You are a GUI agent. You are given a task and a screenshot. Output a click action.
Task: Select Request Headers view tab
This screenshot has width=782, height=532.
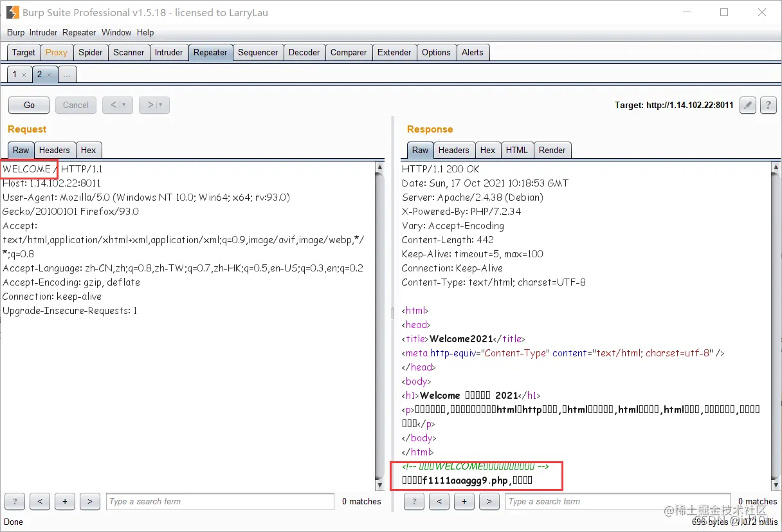55,150
